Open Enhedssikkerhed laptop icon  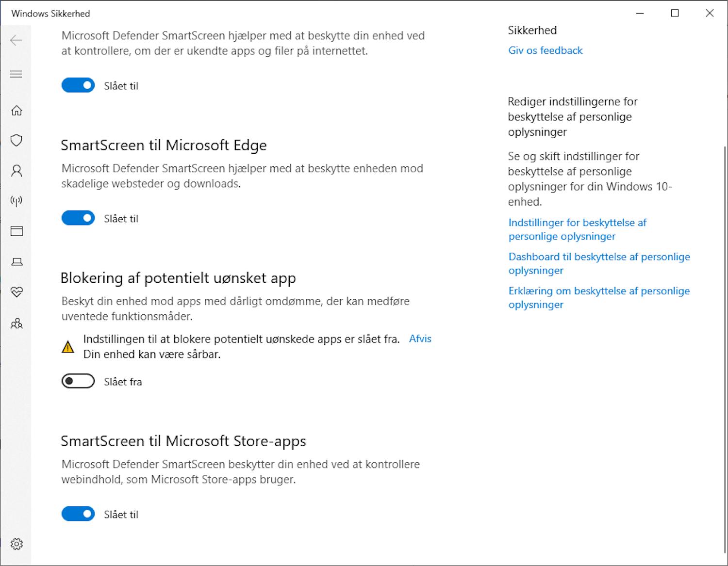point(16,261)
